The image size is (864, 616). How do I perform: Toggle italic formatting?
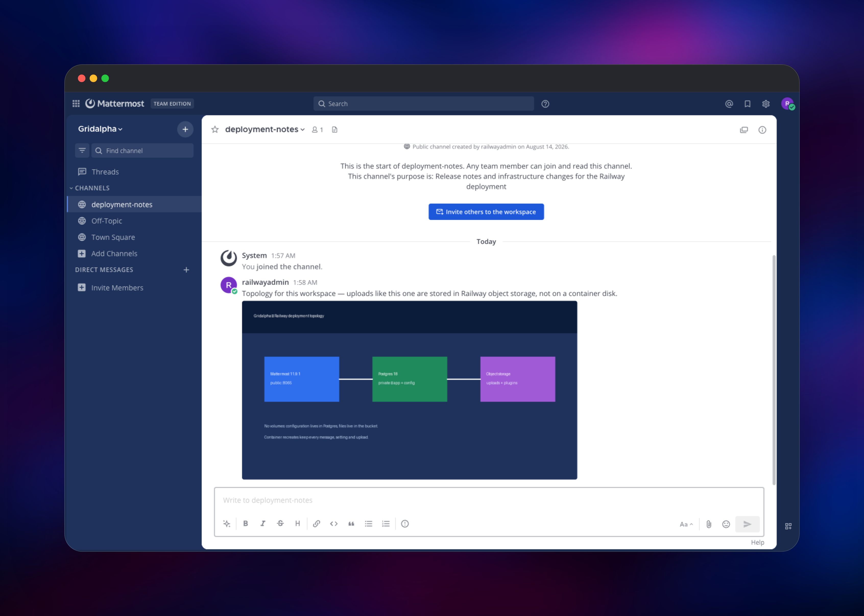[x=263, y=524]
